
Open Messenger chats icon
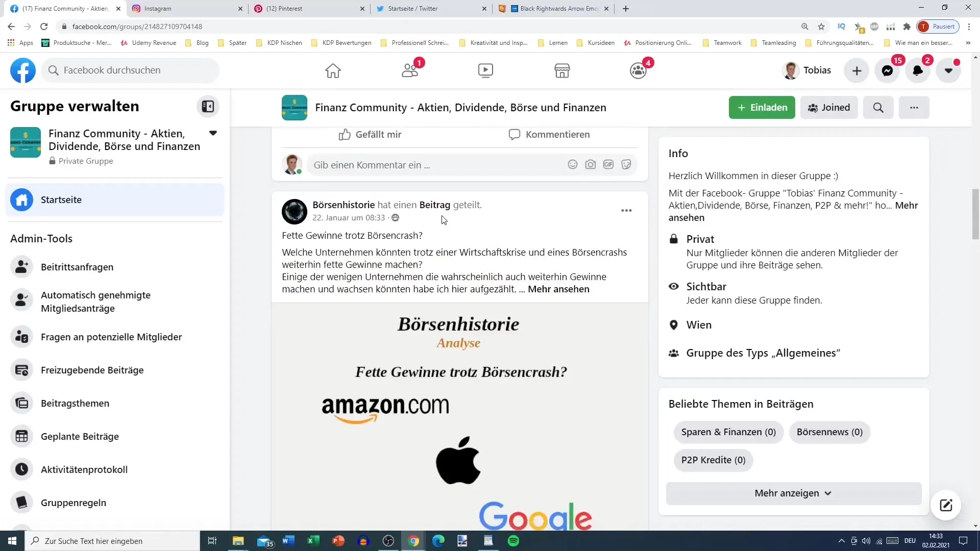[x=888, y=70]
